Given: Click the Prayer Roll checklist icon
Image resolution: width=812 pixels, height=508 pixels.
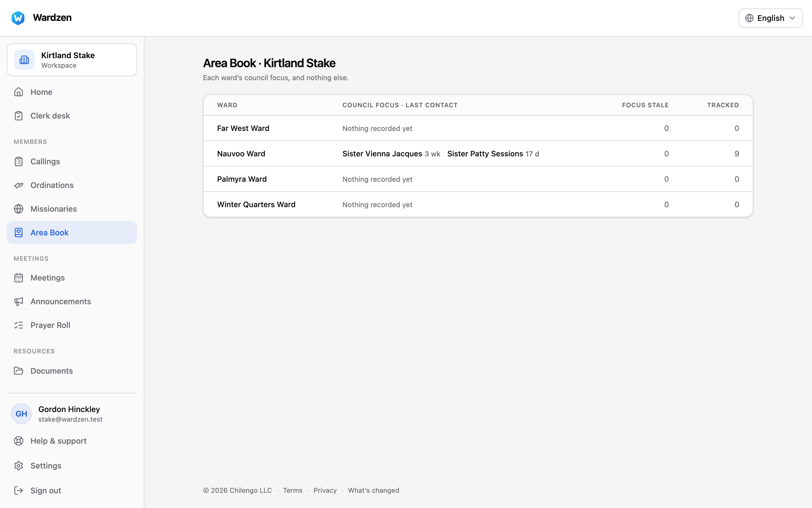Looking at the screenshot, I should tap(18, 325).
